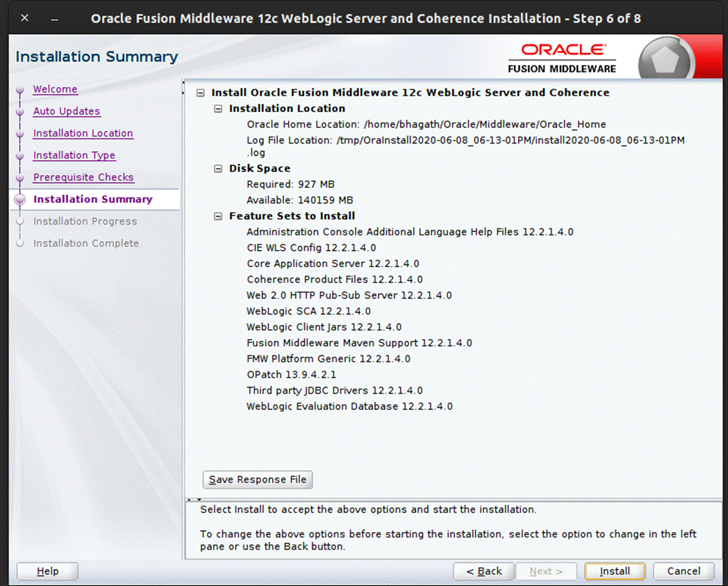Click the progress dot beside Installation Summary
Screen dimensions: 728x586
(x=20, y=199)
